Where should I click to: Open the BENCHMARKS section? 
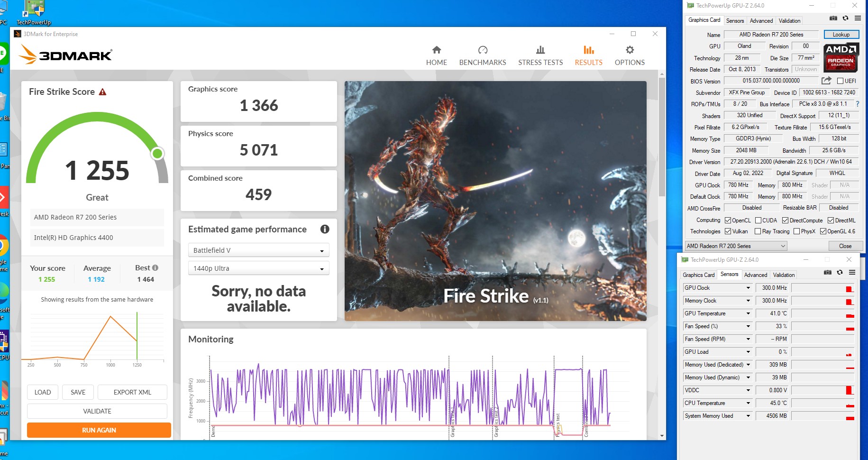coord(483,55)
